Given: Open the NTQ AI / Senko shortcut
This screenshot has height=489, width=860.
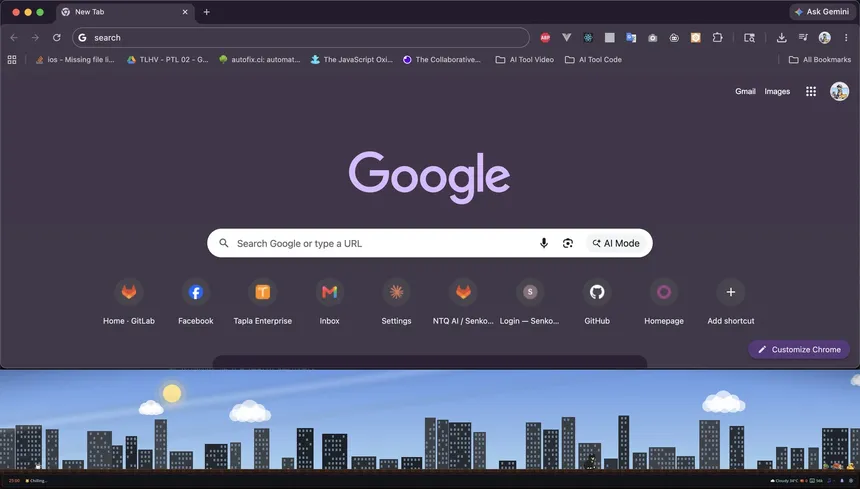Looking at the screenshot, I should [463, 302].
